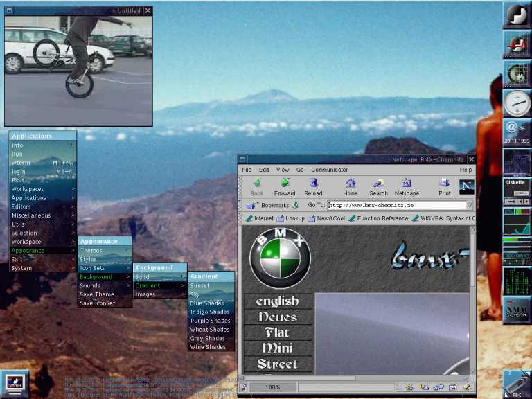This screenshot has height=399, width=532.
Task: Open the Street link on BMX page
Action: pyautogui.click(x=278, y=364)
